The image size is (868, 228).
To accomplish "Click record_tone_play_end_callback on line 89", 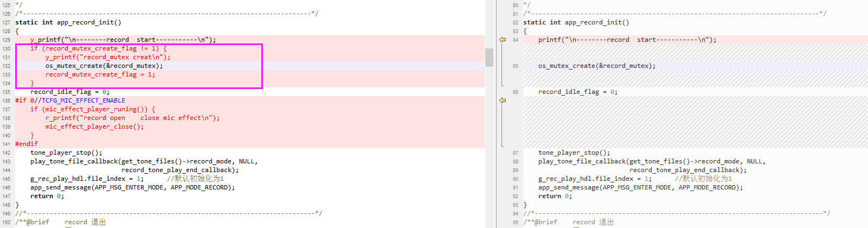I will click(x=688, y=170).
